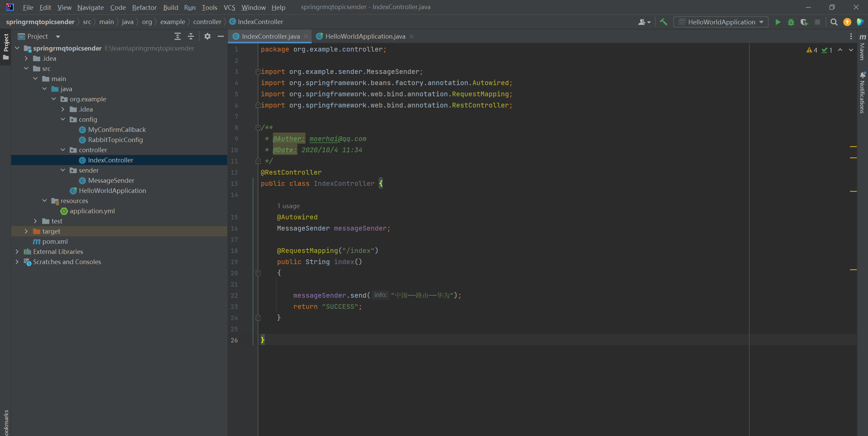Switch to HelloWorldApplication.java tab
This screenshot has width=868, height=436.
[365, 36]
